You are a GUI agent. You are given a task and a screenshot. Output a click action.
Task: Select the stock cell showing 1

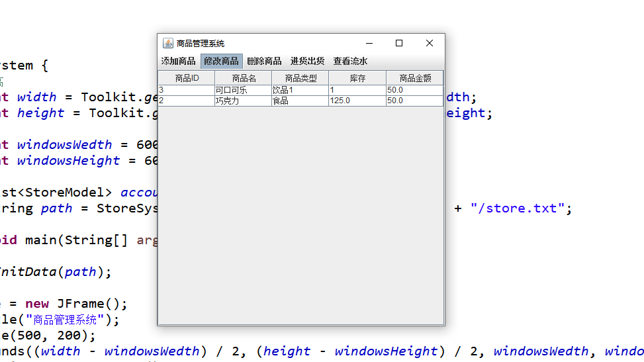pos(357,90)
